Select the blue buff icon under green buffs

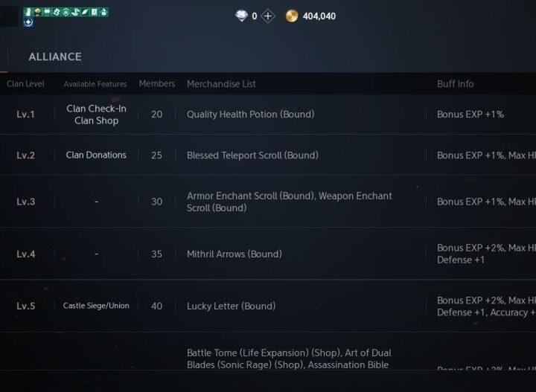(28, 22)
